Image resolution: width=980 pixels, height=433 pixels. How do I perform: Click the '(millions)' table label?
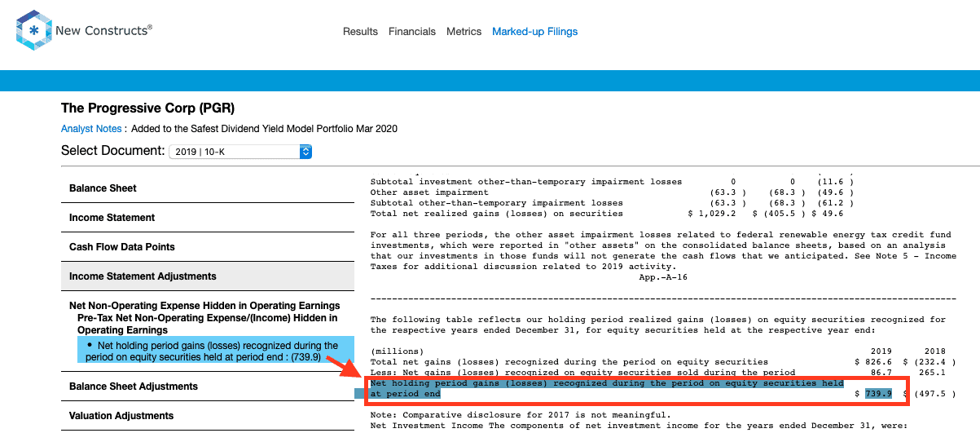(x=397, y=351)
